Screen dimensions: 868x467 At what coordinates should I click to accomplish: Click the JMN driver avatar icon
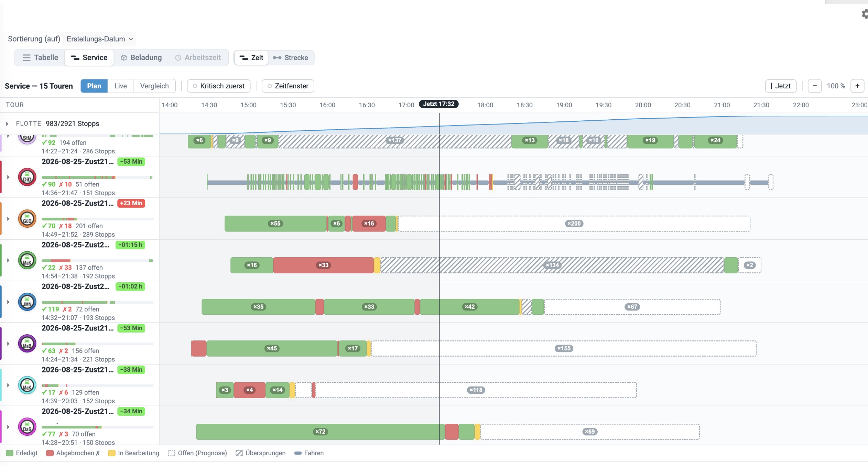[27, 302]
